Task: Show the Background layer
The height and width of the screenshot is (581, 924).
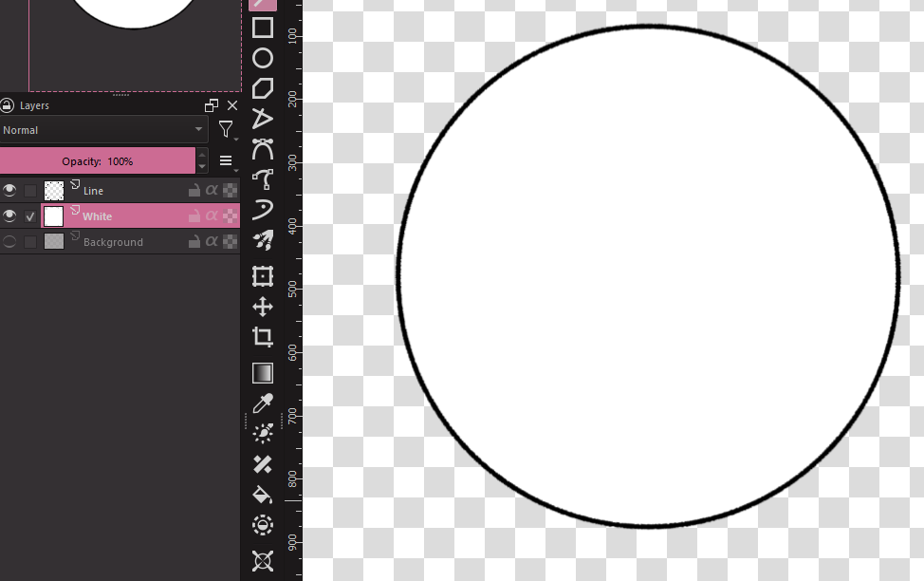Action: click(9, 241)
